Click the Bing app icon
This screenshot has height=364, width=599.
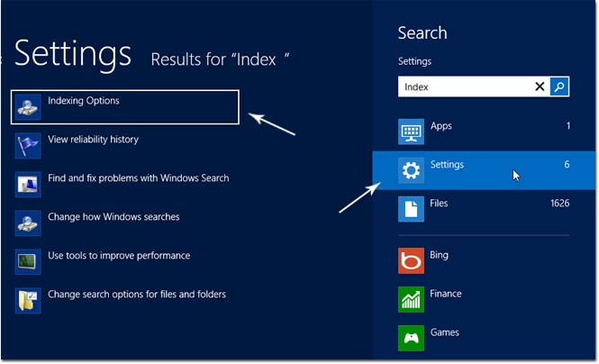(411, 261)
